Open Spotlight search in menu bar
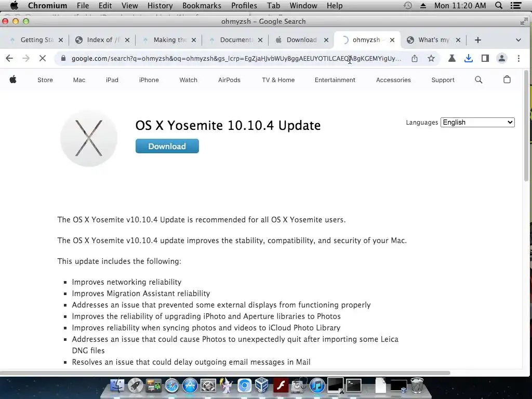 point(498,5)
